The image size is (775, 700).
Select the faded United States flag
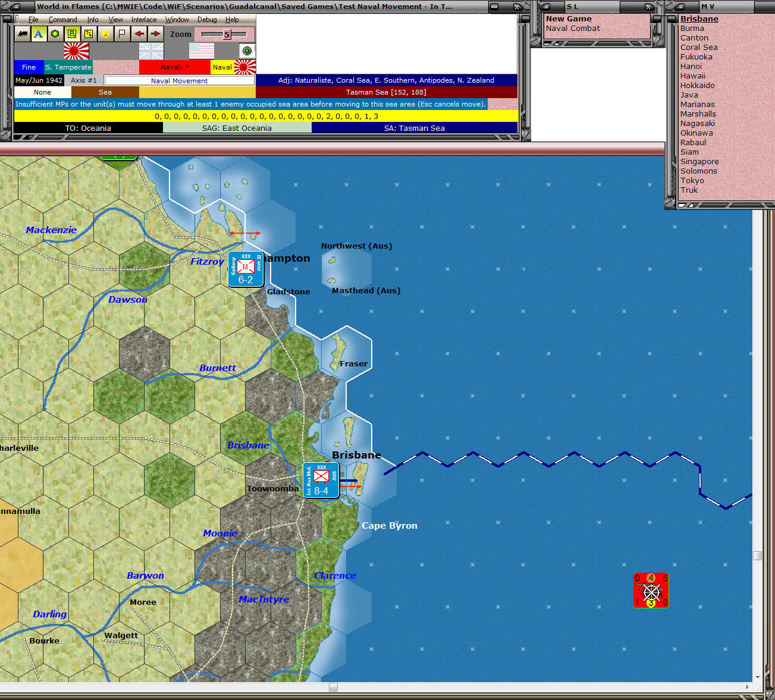tap(202, 51)
